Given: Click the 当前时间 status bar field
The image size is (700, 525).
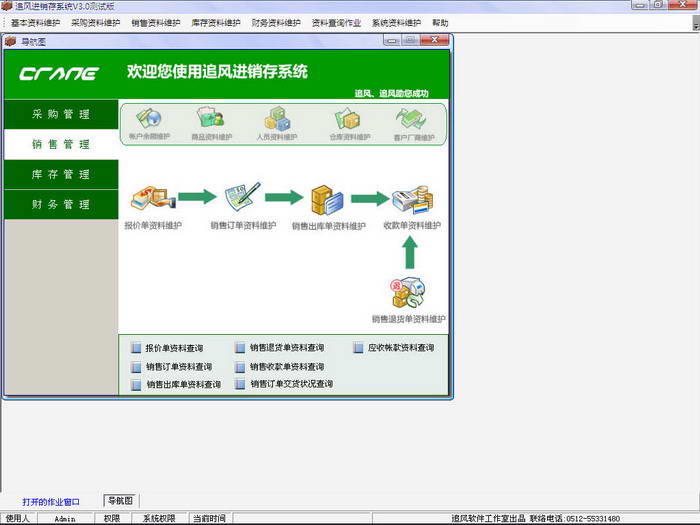Looking at the screenshot, I should [x=209, y=518].
